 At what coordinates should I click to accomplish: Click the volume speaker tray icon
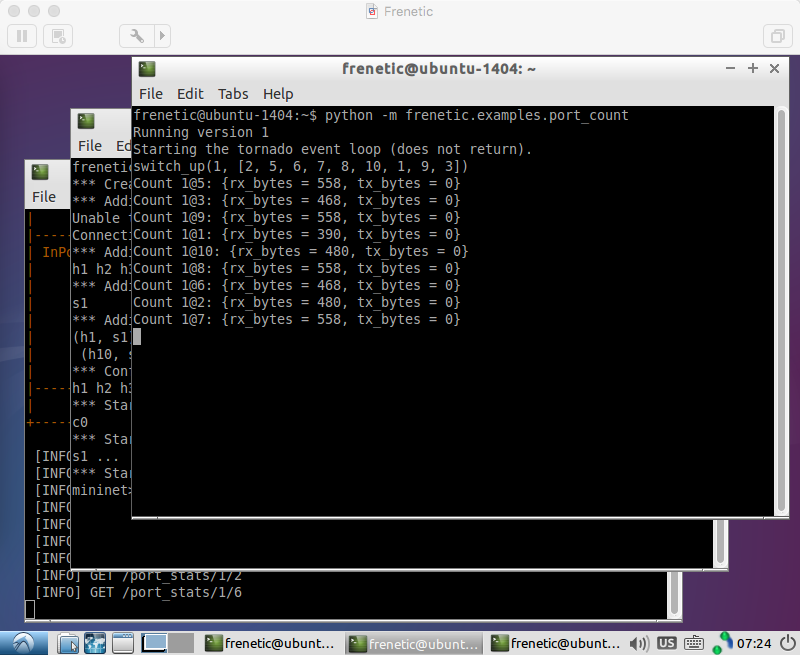639,644
